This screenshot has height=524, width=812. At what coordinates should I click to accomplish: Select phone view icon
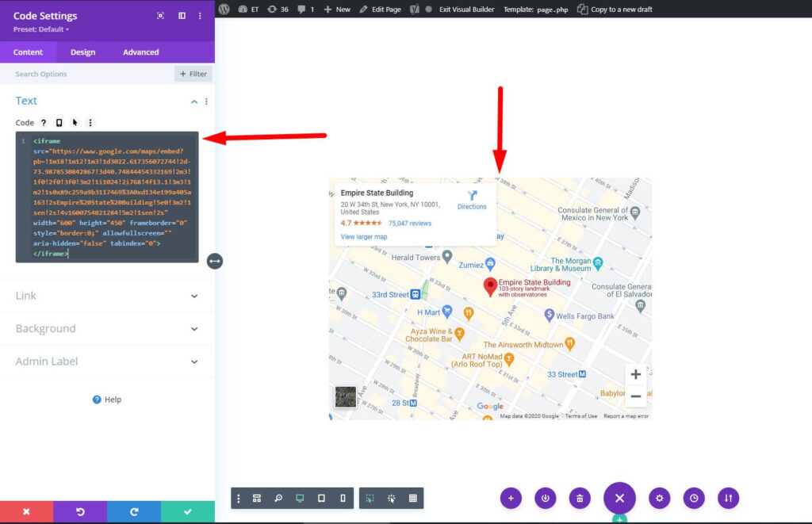[343, 499]
